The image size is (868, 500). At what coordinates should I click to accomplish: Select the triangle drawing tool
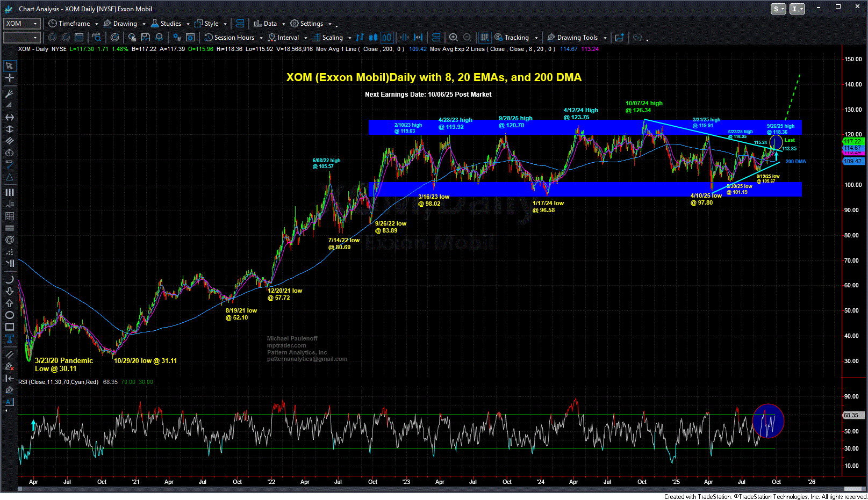(x=10, y=177)
